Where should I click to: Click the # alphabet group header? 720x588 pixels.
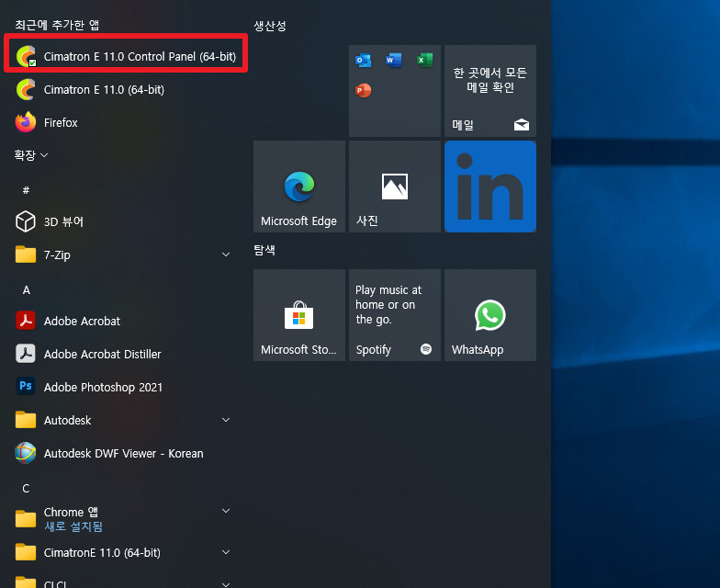(26, 190)
